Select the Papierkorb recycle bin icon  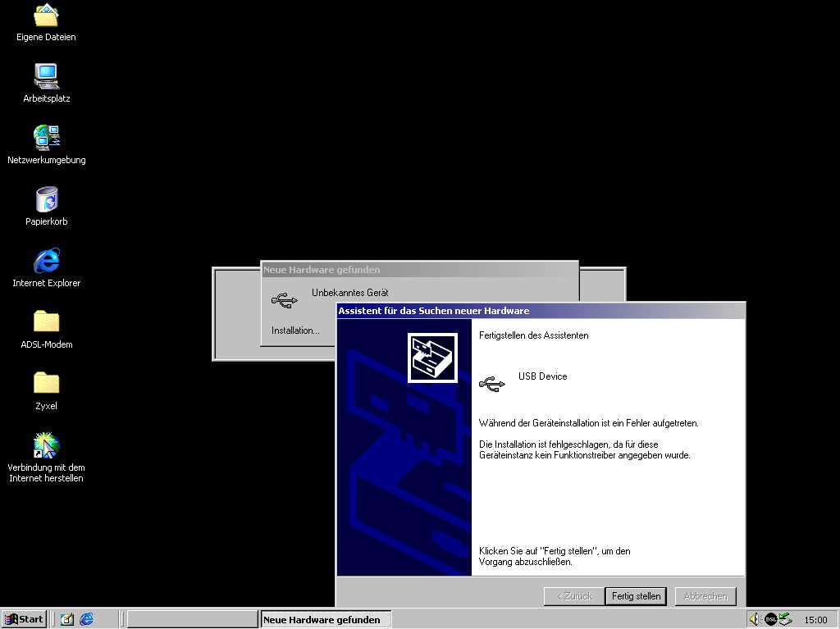pos(46,200)
